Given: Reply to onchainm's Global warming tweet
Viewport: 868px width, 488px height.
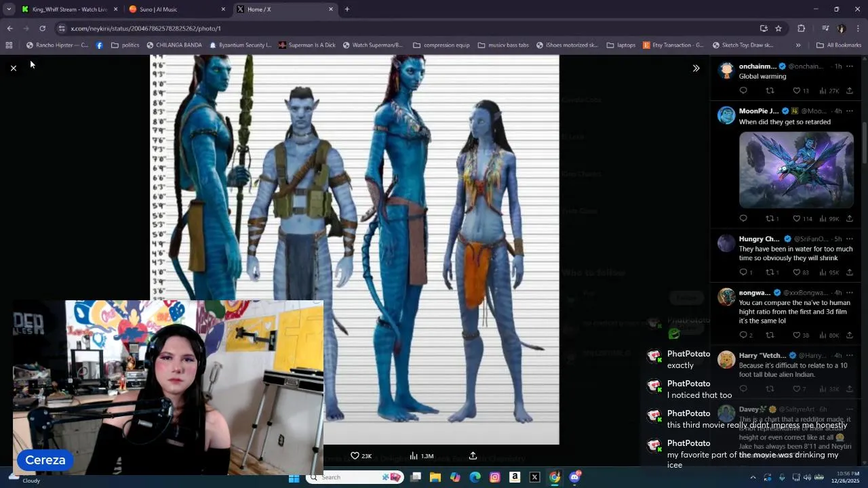Looking at the screenshot, I should coord(743,90).
